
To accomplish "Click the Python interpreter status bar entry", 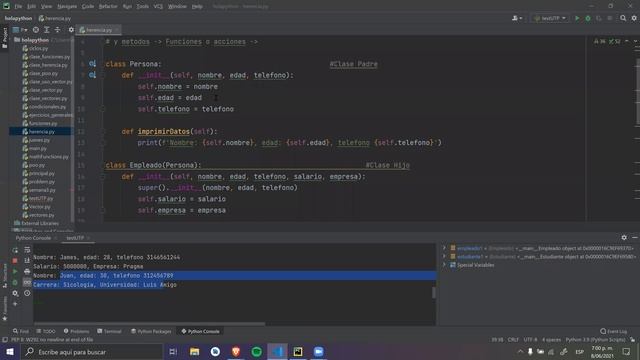I will click(595, 340).
